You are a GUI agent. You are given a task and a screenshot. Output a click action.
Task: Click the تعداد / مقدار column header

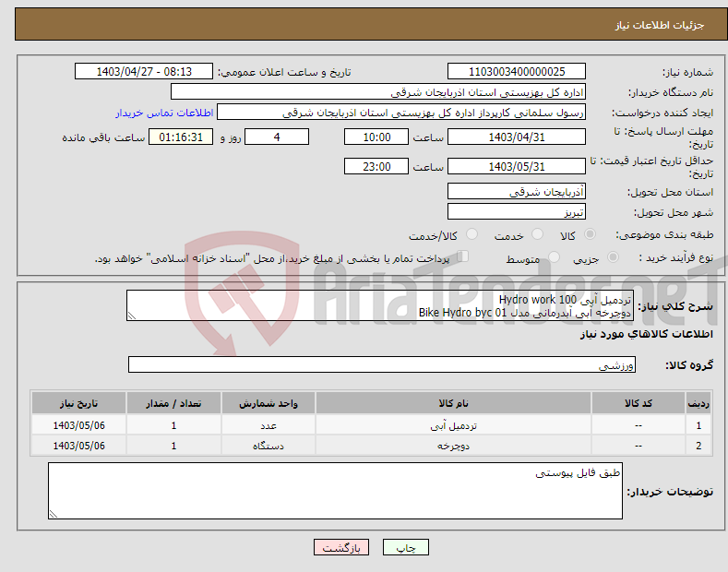(173, 403)
